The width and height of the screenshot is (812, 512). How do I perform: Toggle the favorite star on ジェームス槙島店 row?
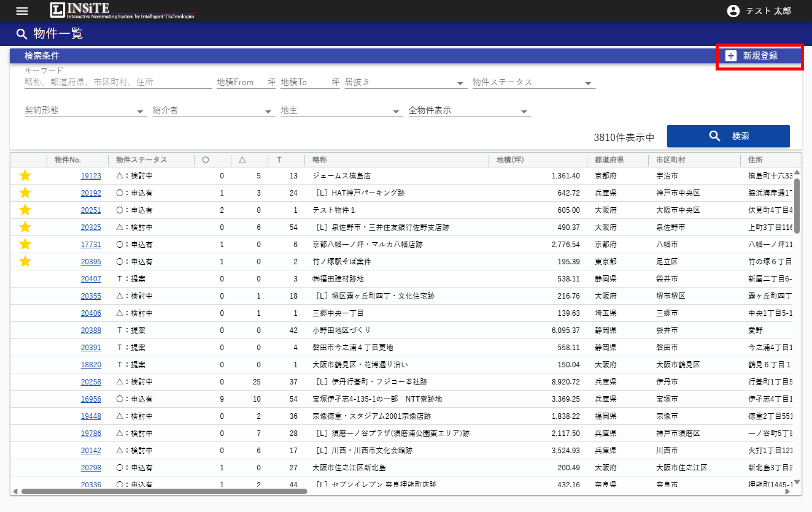click(x=25, y=175)
